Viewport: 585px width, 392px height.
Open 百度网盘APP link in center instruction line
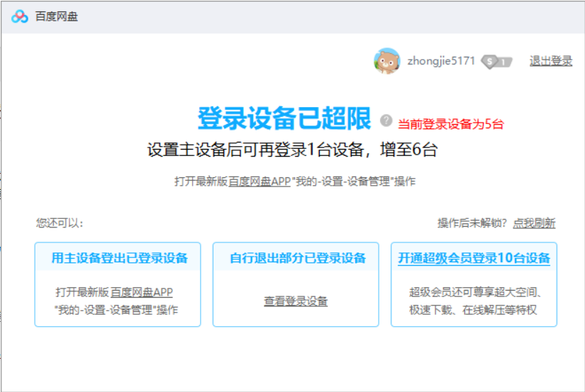[260, 181]
